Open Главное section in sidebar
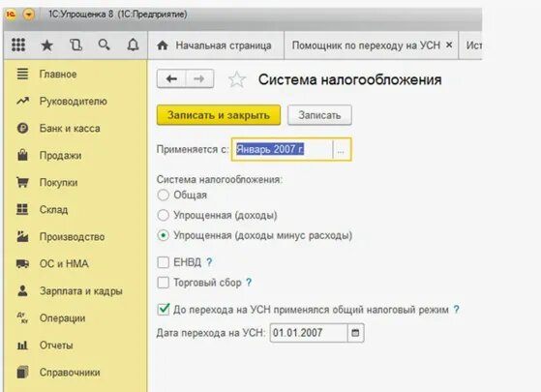 [75, 75]
